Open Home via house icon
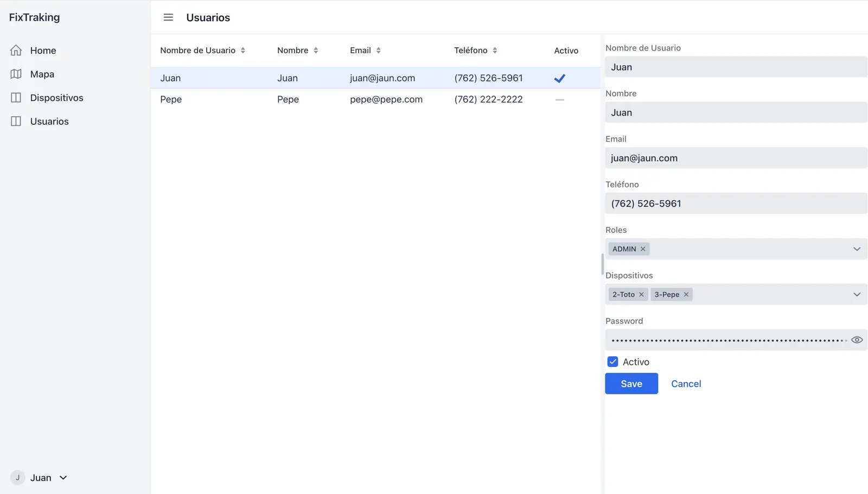The height and width of the screenshot is (494, 868). [x=16, y=50]
